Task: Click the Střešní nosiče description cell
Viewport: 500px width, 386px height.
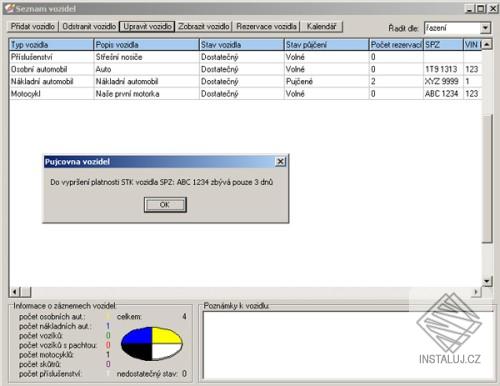Action: tap(146, 57)
